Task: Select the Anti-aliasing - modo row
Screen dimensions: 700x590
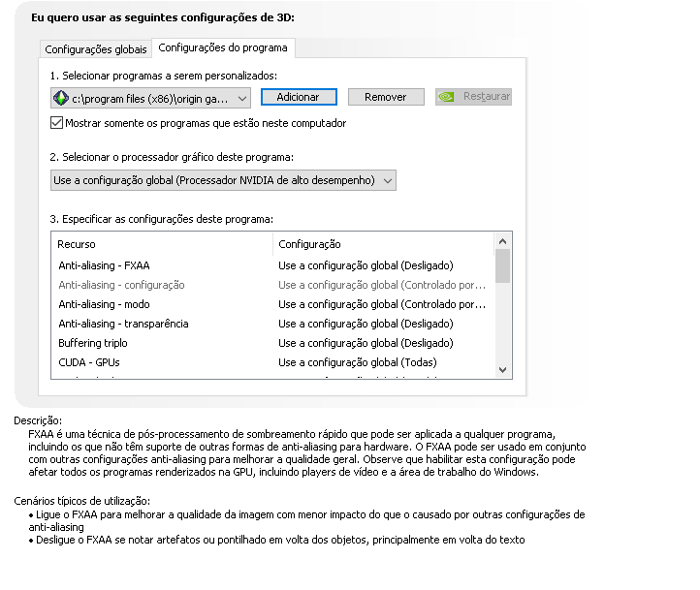Action: pyautogui.click(x=104, y=304)
